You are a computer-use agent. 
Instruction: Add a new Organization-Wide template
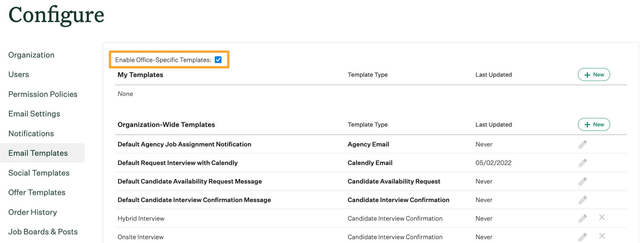[594, 124]
